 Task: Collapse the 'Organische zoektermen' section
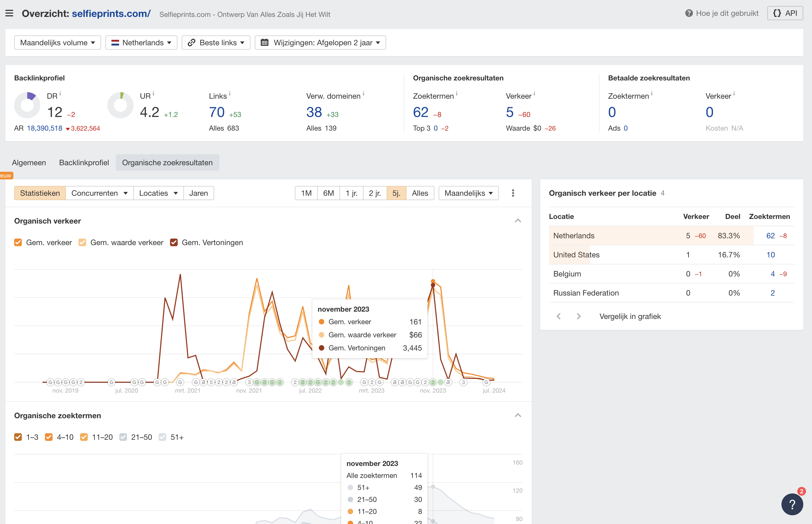(x=518, y=415)
